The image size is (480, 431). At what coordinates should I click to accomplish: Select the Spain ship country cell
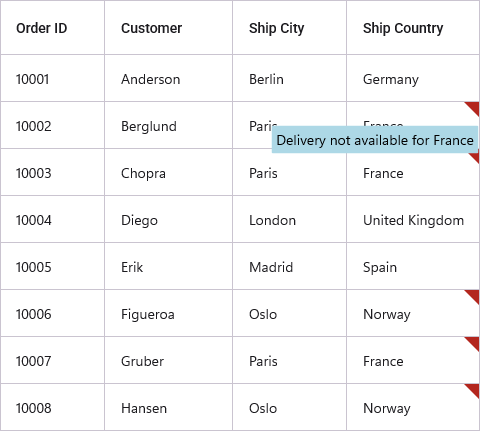(413, 266)
